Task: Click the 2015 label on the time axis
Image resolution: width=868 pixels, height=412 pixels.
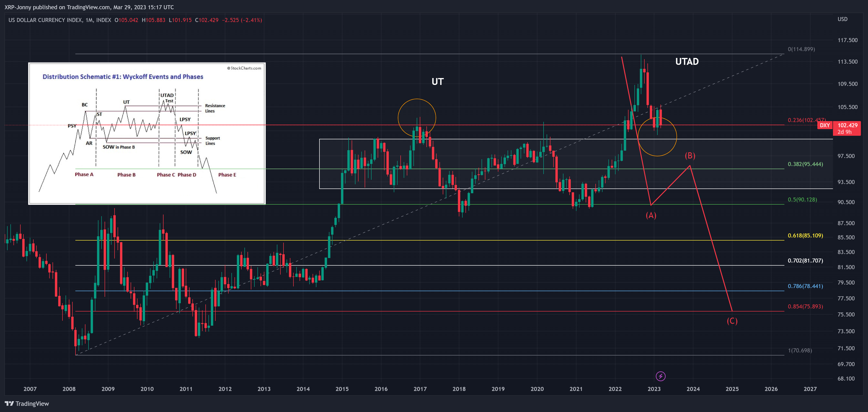Action: click(x=342, y=389)
